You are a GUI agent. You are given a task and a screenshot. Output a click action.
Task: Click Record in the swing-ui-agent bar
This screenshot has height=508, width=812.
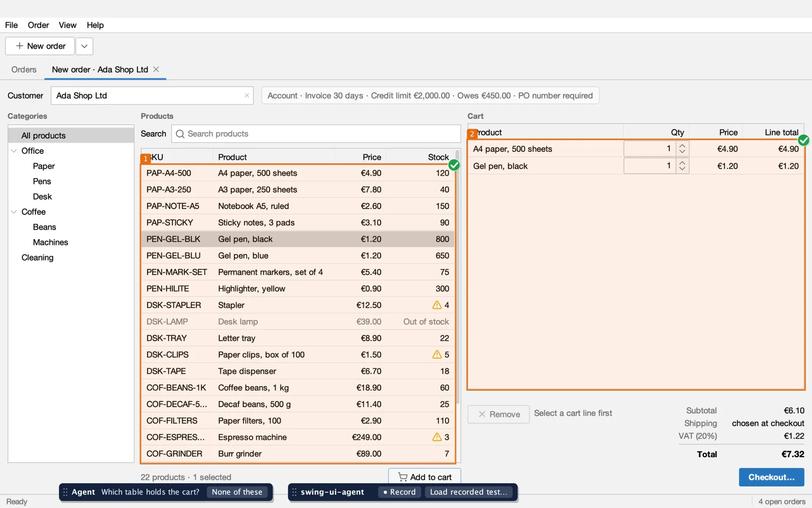click(399, 492)
